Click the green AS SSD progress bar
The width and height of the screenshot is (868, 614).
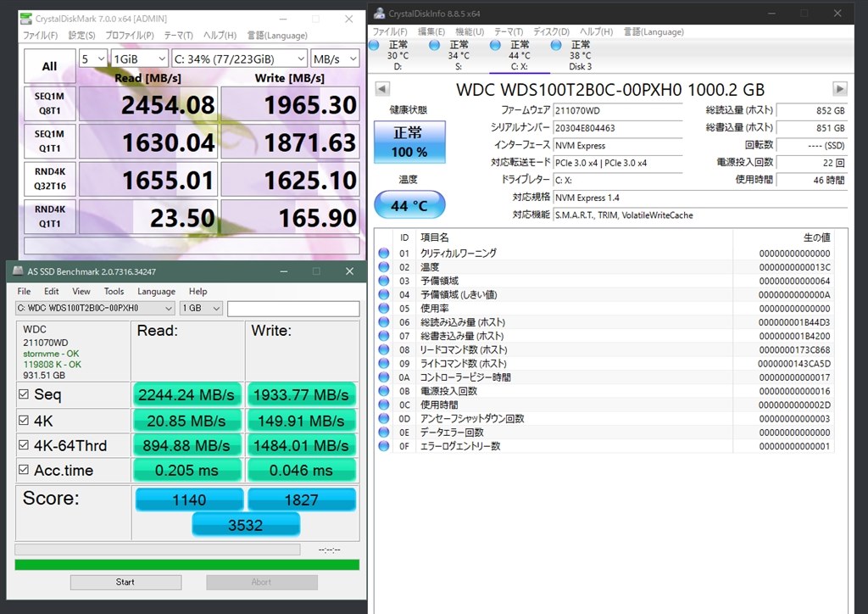187,564
